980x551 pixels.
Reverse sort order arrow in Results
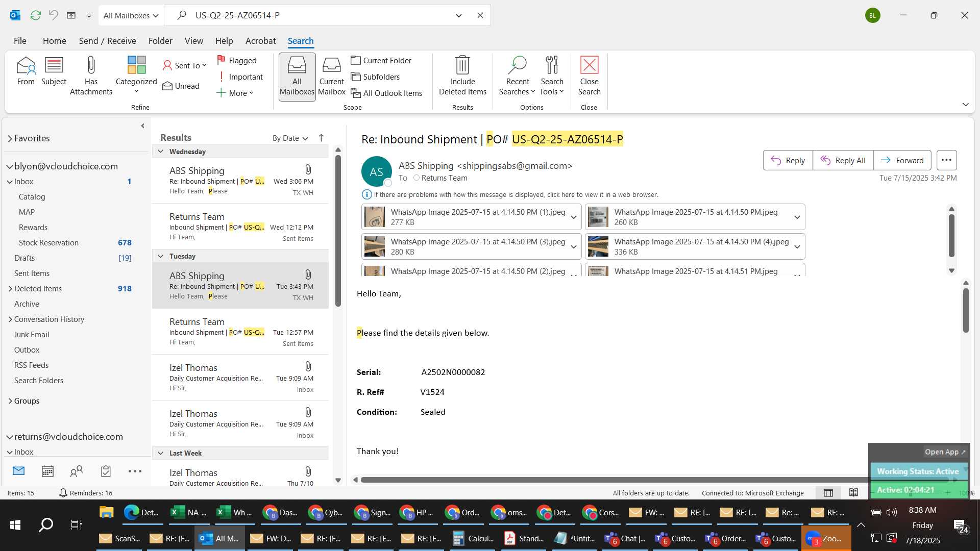[x=321, y=138]
